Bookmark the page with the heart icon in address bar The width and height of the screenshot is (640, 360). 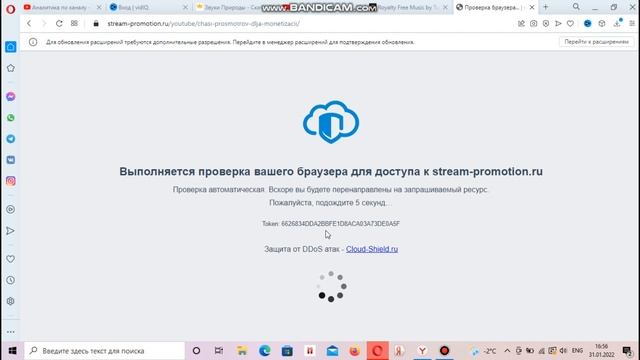click(570, 24)
